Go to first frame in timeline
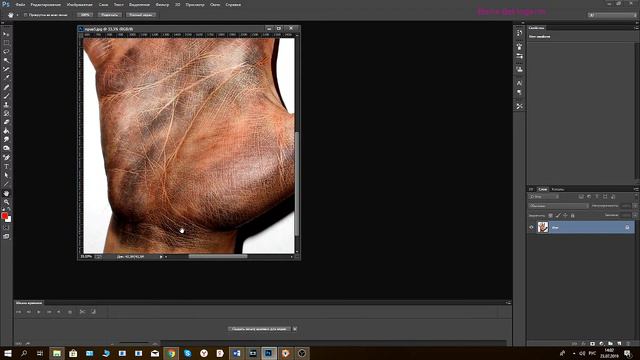640x360 pixels. coord(19,312)
